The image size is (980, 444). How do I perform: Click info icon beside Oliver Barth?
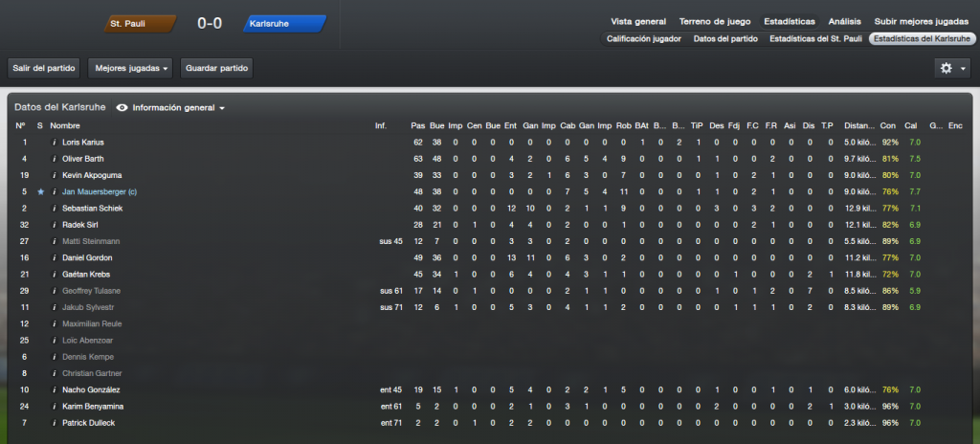[55, 159]
